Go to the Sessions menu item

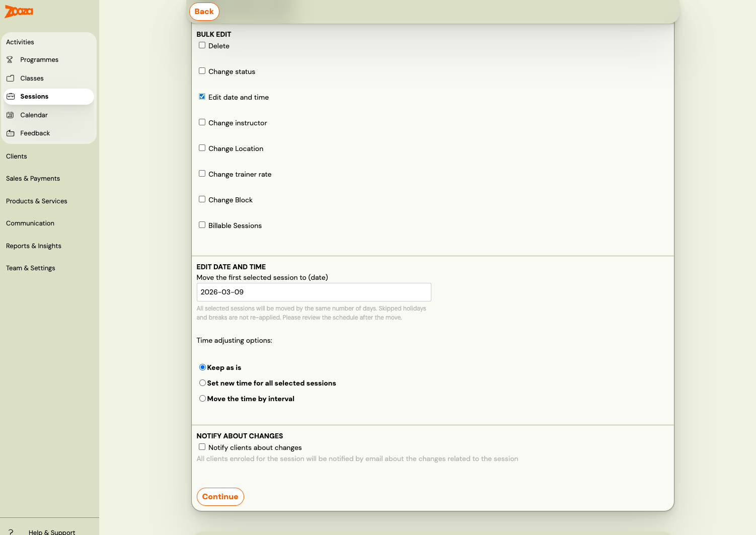click(x=49, y=97)
